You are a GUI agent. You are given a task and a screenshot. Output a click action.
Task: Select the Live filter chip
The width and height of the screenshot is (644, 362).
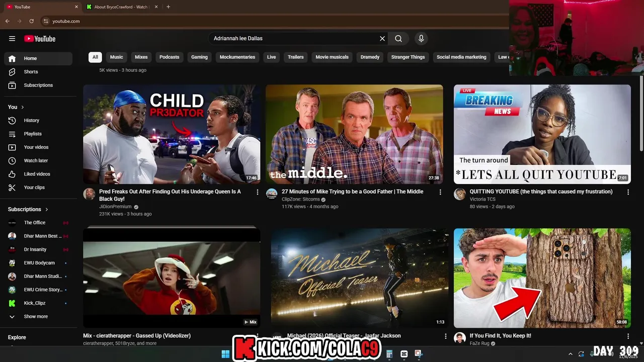(272, 57)
